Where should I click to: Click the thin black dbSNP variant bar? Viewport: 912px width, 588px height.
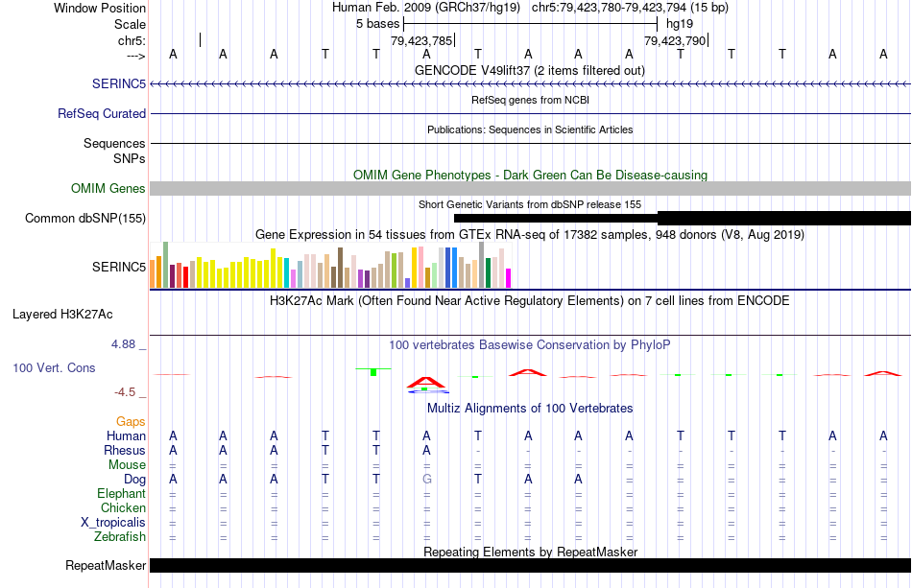(556, 218)
